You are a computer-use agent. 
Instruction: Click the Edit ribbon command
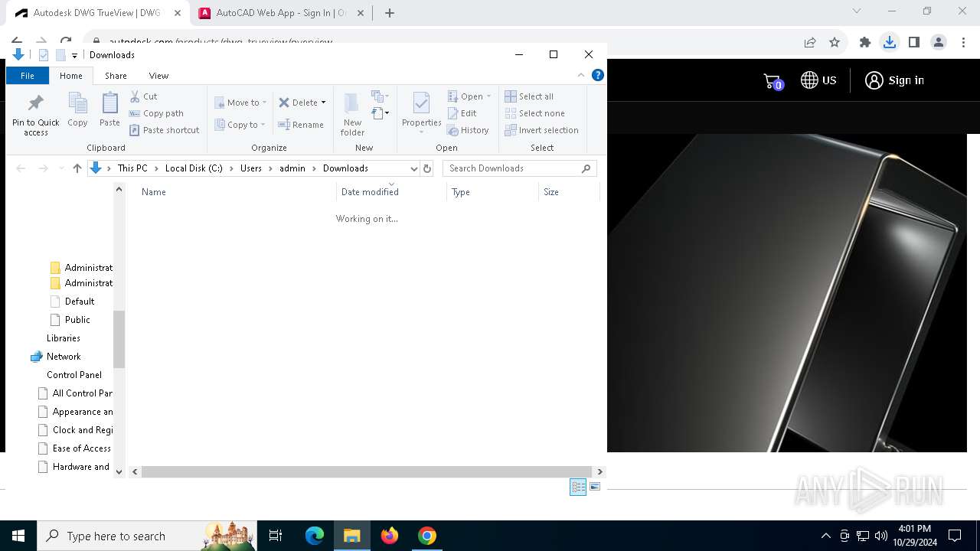462,113
